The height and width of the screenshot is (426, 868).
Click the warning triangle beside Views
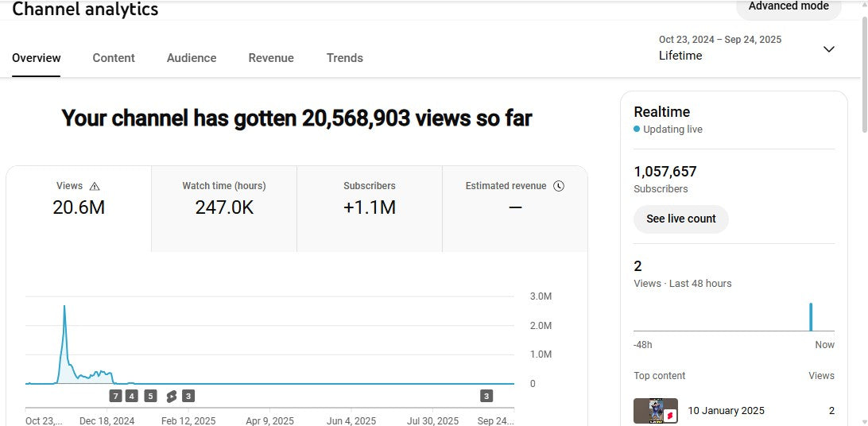click(x=95, y=186)
